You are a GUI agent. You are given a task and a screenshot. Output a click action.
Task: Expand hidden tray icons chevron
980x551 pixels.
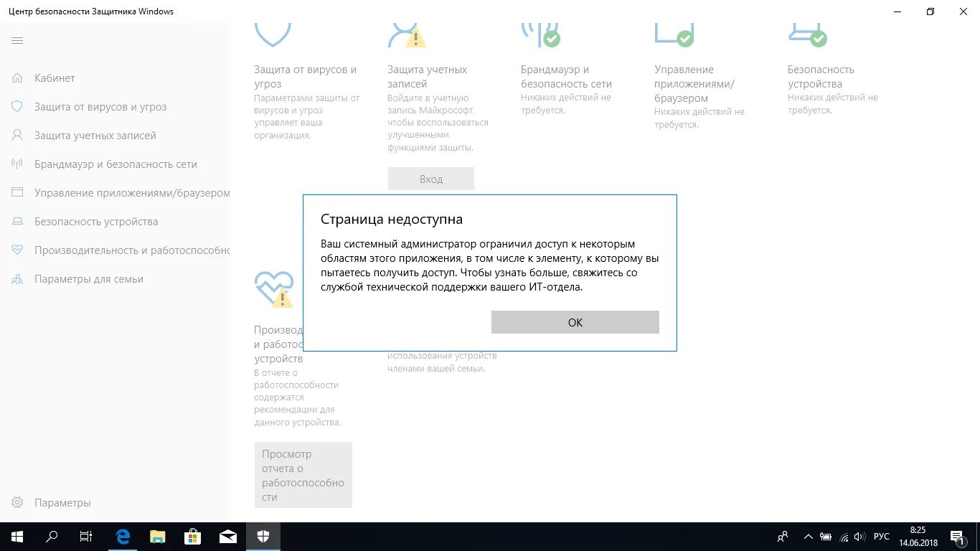(809, 537)
